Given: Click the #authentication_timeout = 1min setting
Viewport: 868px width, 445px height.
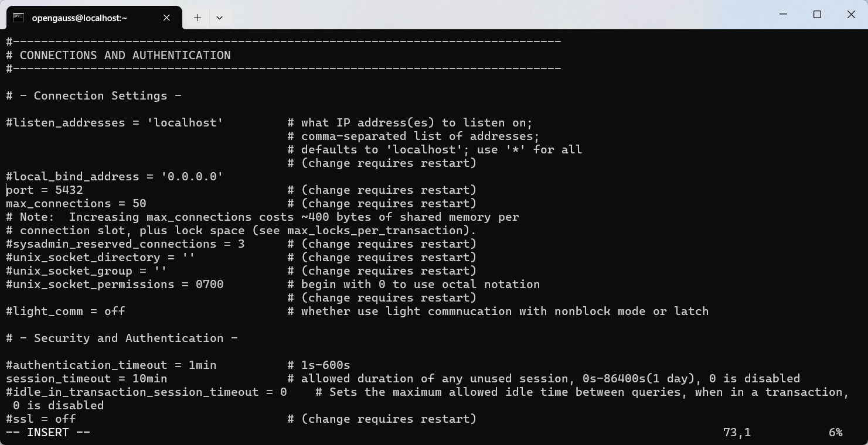Looking at the screenshot, I should coord(111,365).
